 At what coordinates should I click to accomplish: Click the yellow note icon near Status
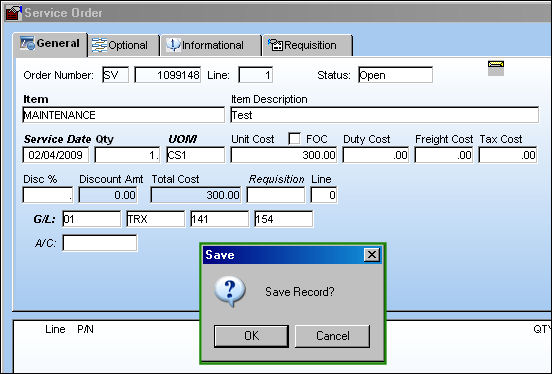pos(496,68)
